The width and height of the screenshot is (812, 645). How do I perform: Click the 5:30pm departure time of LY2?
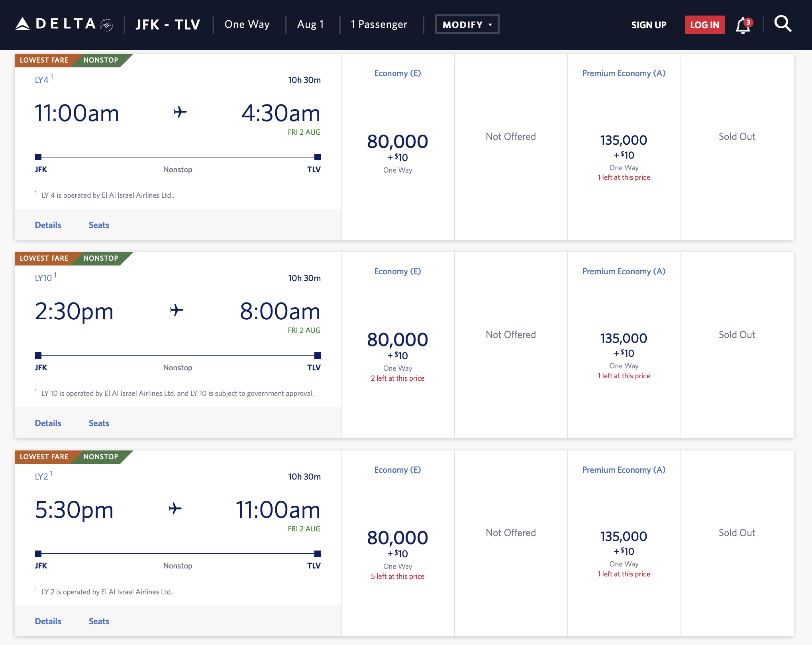74,510
